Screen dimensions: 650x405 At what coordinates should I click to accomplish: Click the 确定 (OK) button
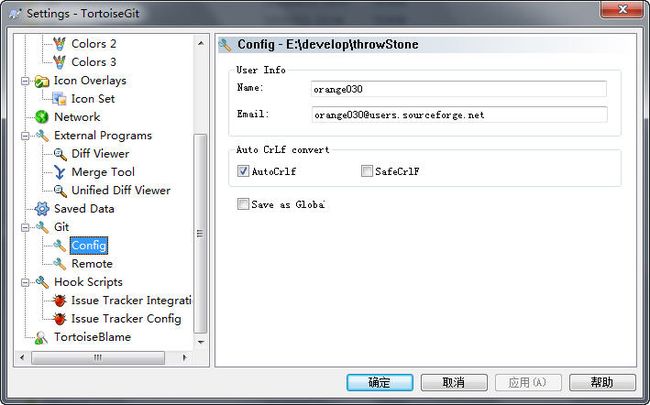click(x=380, y=382)
